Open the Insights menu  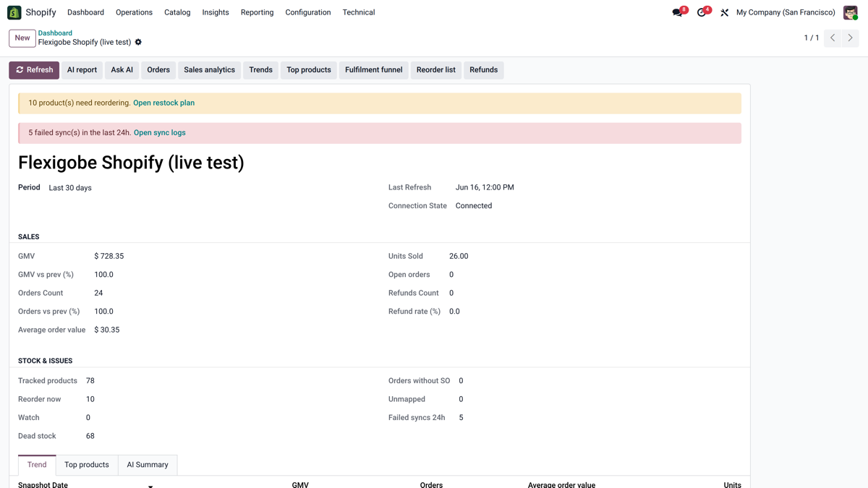tap(216, 12)
